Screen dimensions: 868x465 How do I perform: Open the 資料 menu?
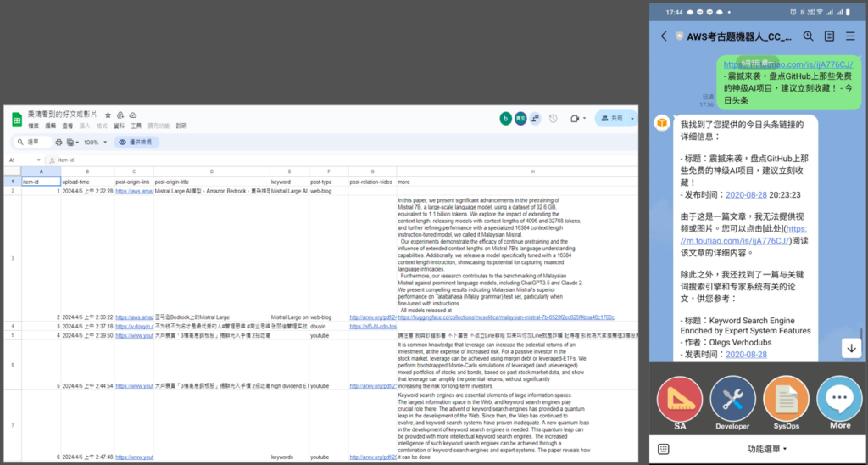pyautogui.click(x=119, y=126)
